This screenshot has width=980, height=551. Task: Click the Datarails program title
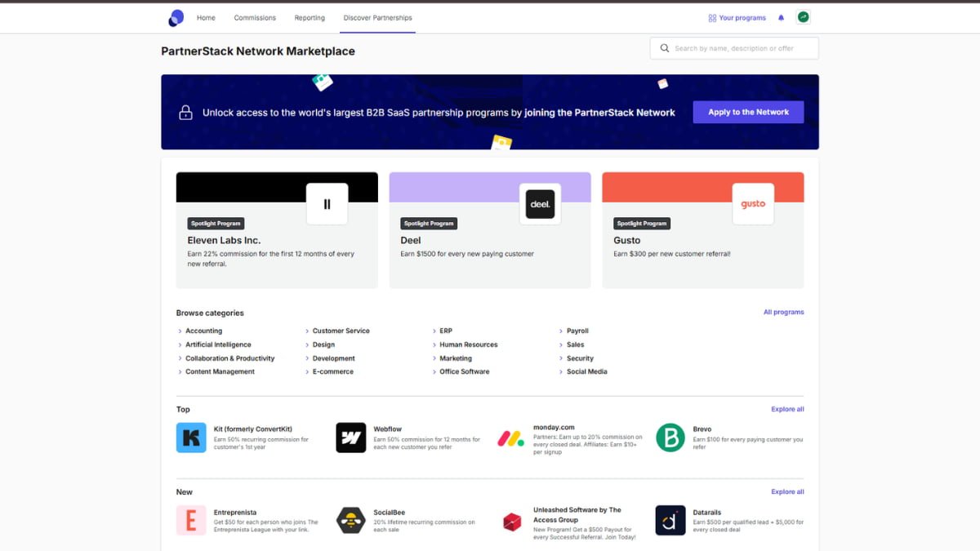[707, 513]
